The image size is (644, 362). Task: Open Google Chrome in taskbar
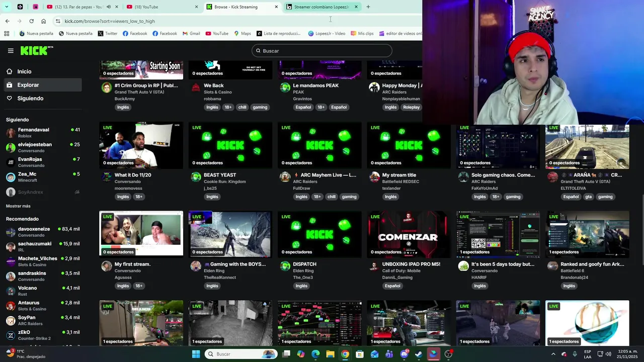point(345,354)
